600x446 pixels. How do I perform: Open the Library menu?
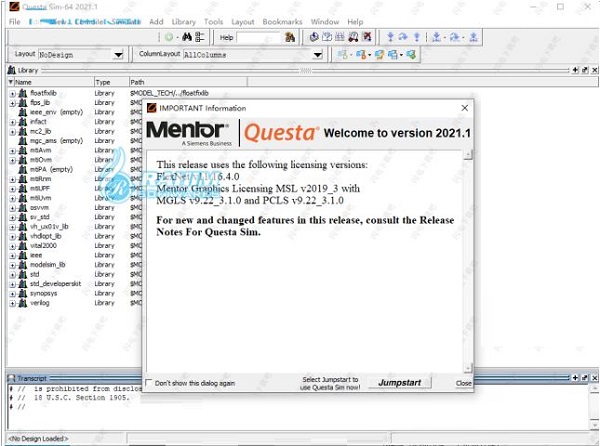point(184,22)
